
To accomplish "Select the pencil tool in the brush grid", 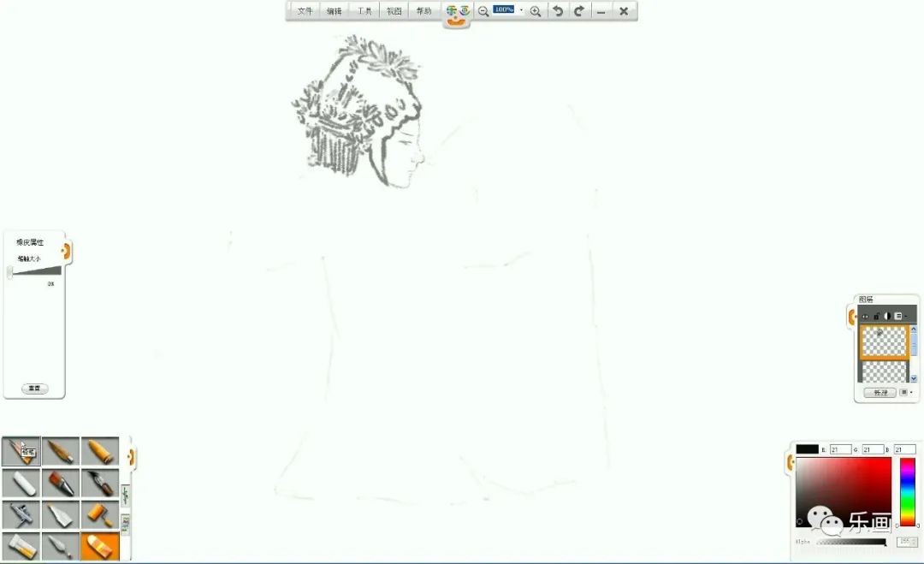I will (21, 451).
